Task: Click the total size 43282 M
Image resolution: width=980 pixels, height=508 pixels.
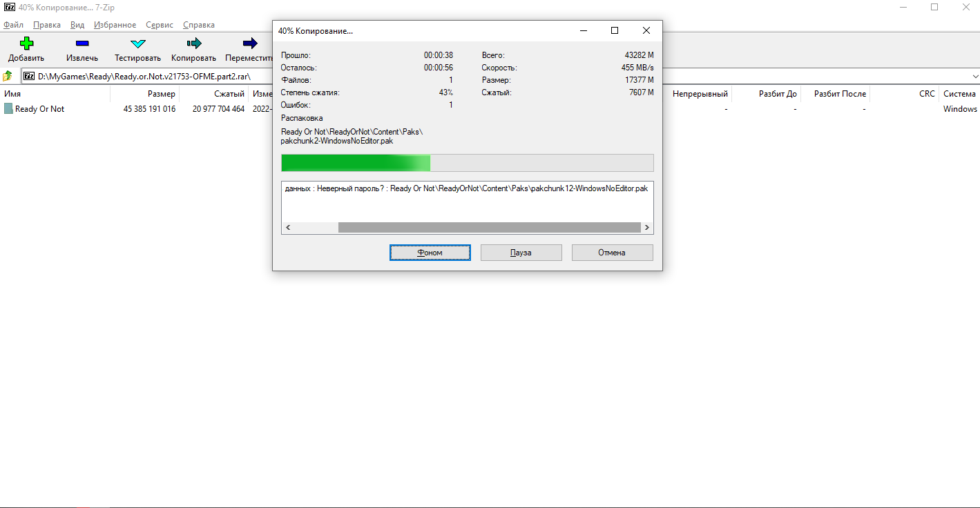Action: point(639,55)
